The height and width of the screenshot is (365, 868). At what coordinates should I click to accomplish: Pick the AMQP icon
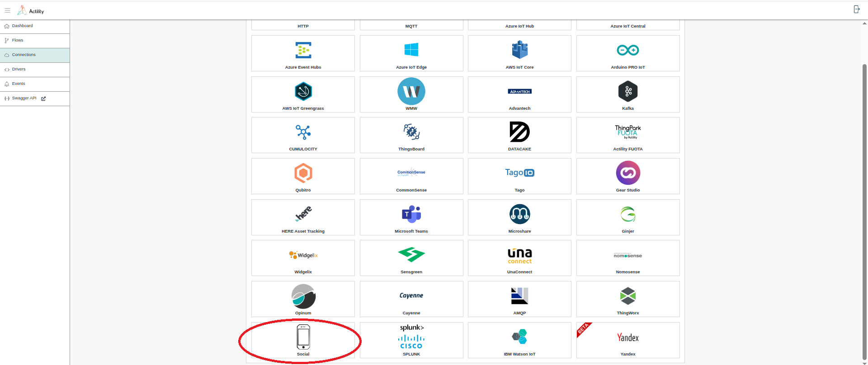[x=519, y=296]
